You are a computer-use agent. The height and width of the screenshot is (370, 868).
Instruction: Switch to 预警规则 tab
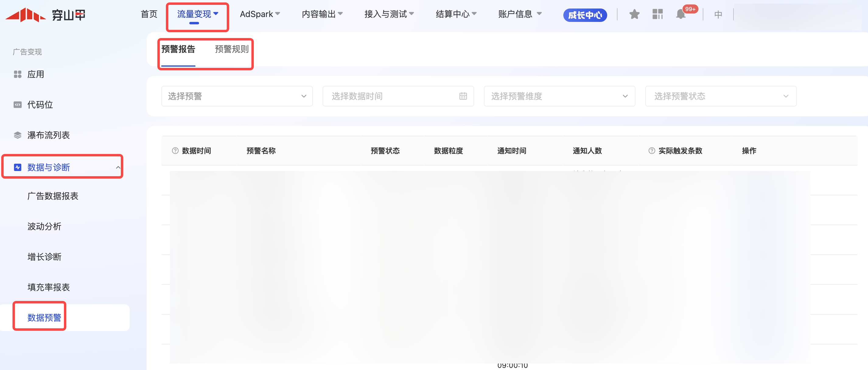[x=232, y=49]
